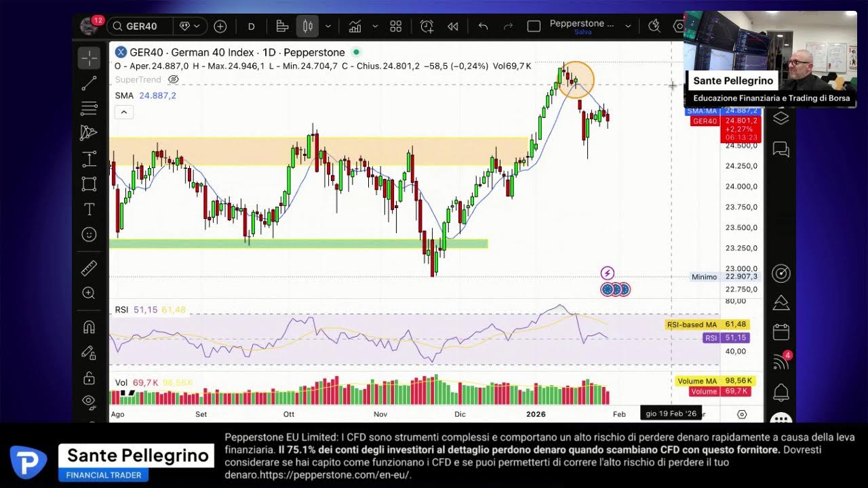Collapse the indicator legend chevron

pyautogui.click(x=123, y=112)
